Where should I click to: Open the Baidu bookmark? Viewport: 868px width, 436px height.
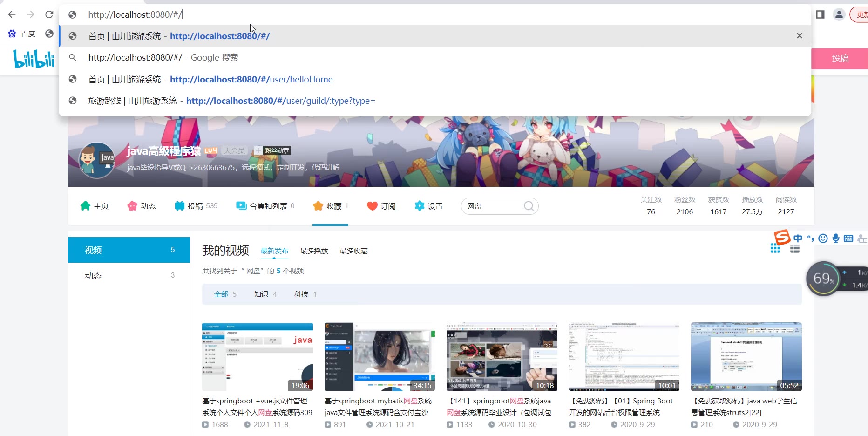[x=22, y=34]
